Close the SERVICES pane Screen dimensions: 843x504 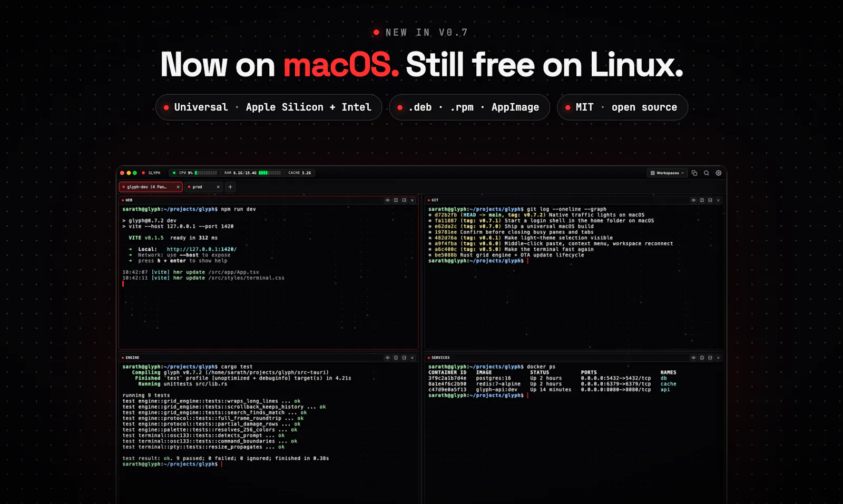[x=719, y=358]
